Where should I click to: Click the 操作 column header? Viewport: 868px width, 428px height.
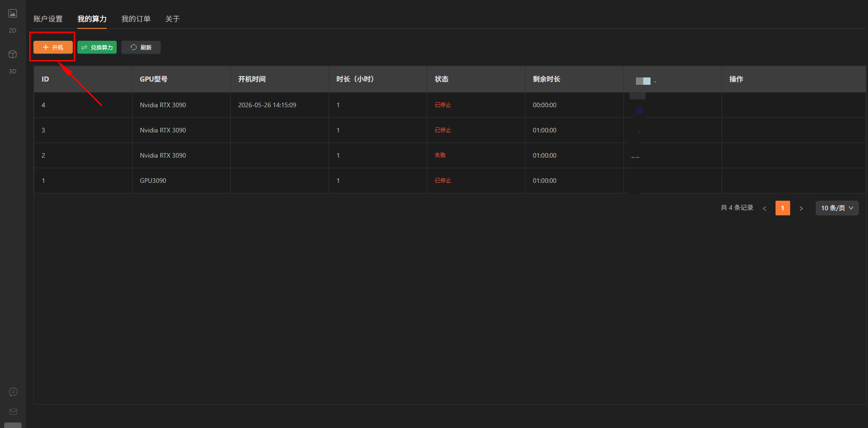793,79
